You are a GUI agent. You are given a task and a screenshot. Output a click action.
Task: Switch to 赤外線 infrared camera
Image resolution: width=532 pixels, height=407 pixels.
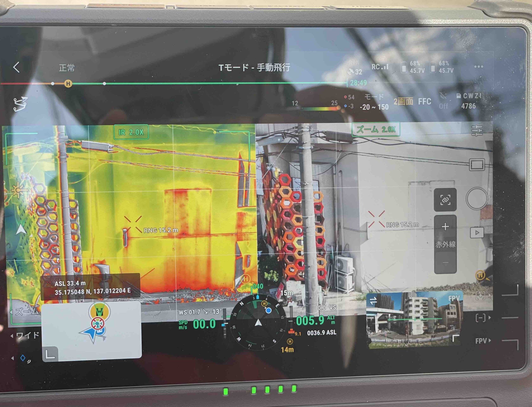pos(445,244)
